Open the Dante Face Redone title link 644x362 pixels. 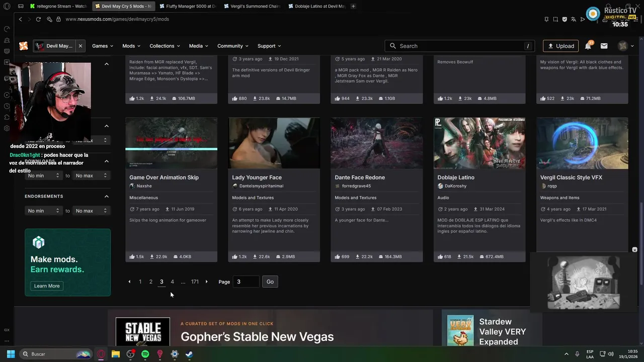tap(360, 177)
